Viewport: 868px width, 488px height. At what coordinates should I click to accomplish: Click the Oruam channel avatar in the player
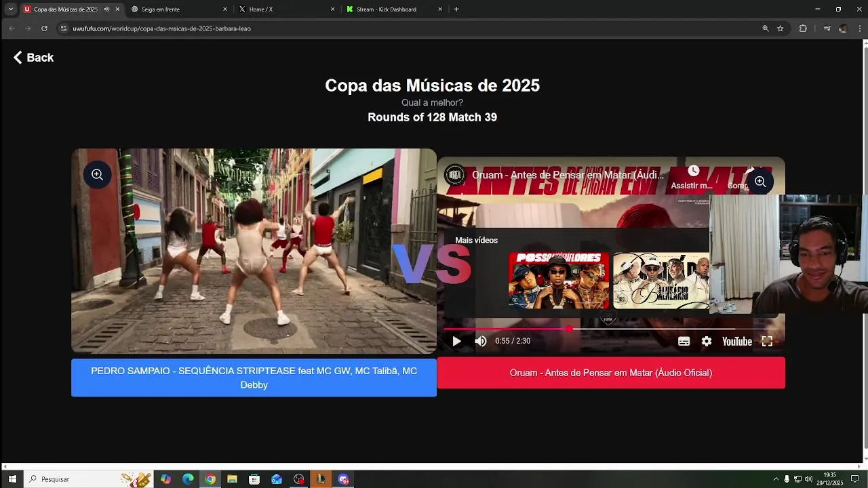point(455,175)
